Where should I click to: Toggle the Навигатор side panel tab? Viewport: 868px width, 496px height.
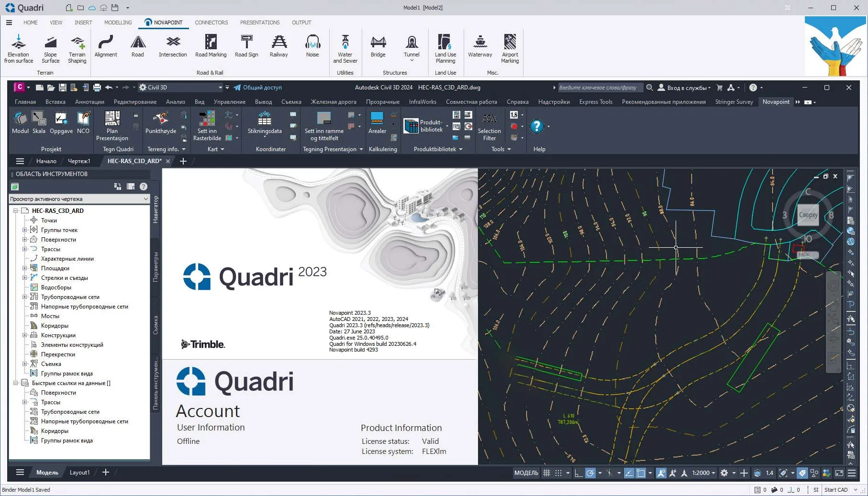coord(156,209)
